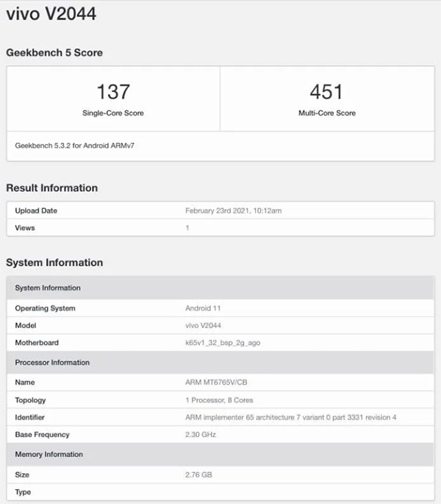Click the Model value vivo V2044
Image resolution: width=441 pixels, height=504 pixels.
[203, 325]
